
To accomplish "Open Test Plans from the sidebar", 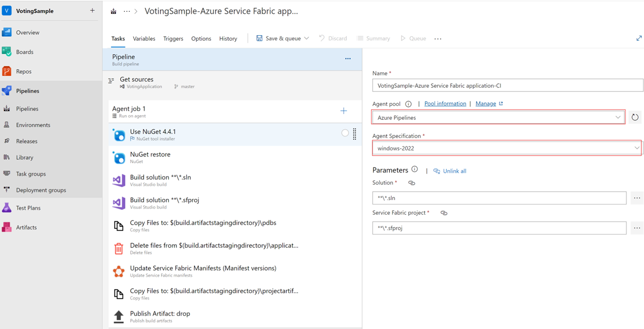I will click(x=28, y=208).
